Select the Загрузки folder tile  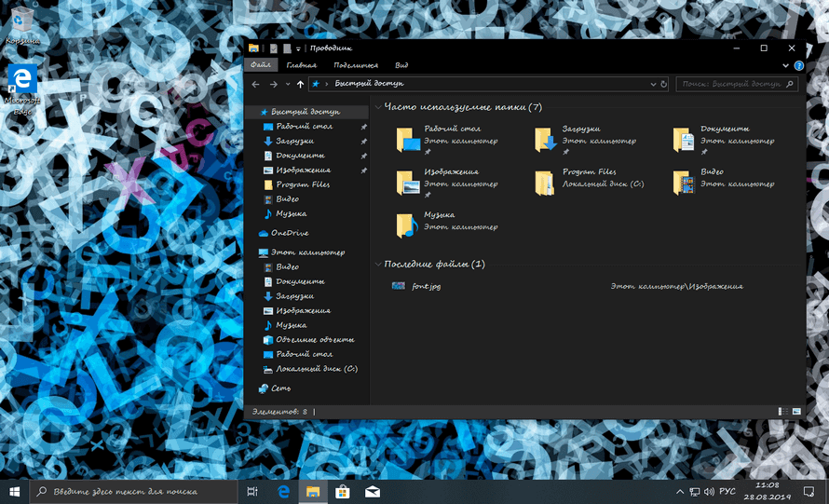pos(585,140)
